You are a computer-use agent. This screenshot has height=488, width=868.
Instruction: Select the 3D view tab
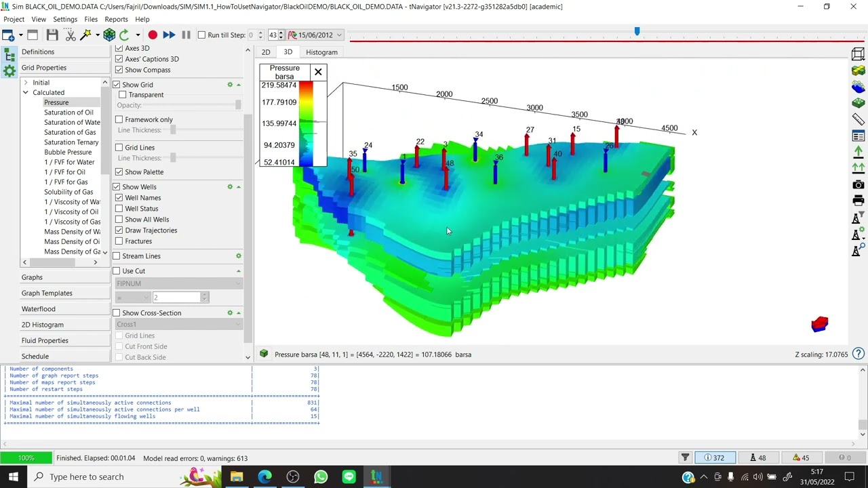point(288,52)
